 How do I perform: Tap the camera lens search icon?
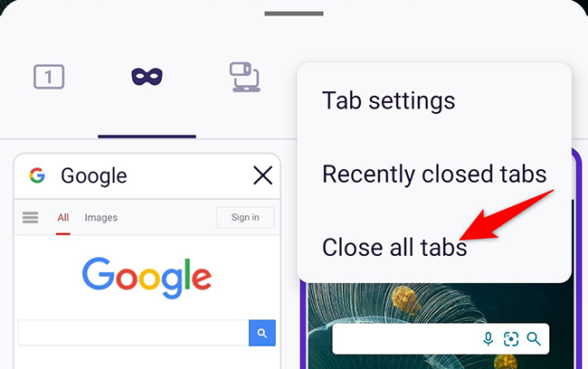[511, 338]
